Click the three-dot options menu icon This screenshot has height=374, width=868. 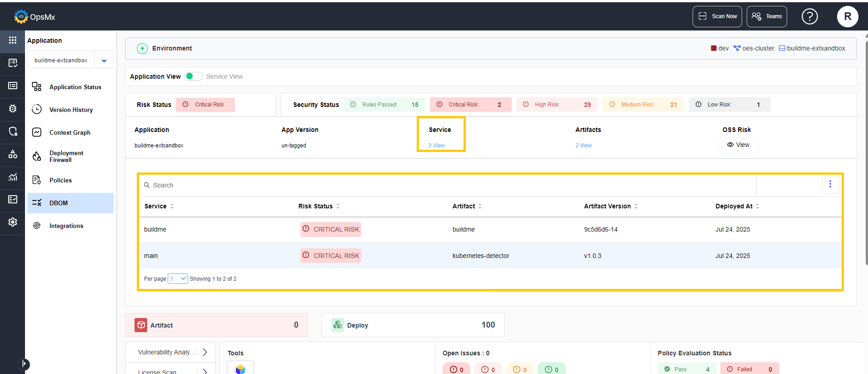coord(830,184)
